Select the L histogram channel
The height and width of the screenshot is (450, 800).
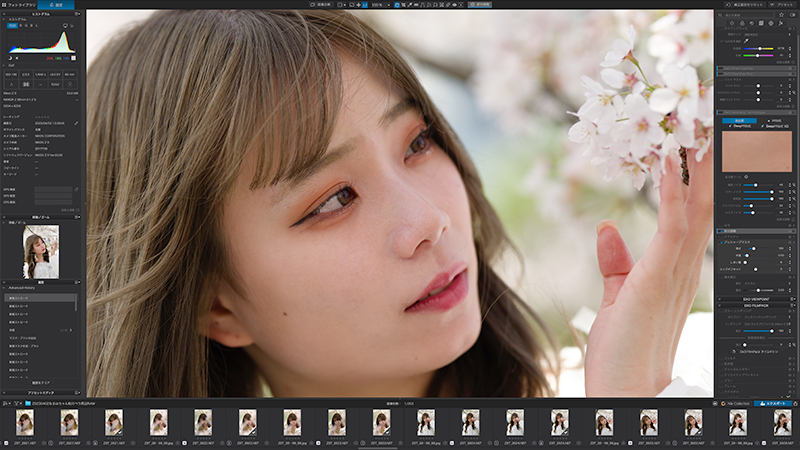point(37,26)
